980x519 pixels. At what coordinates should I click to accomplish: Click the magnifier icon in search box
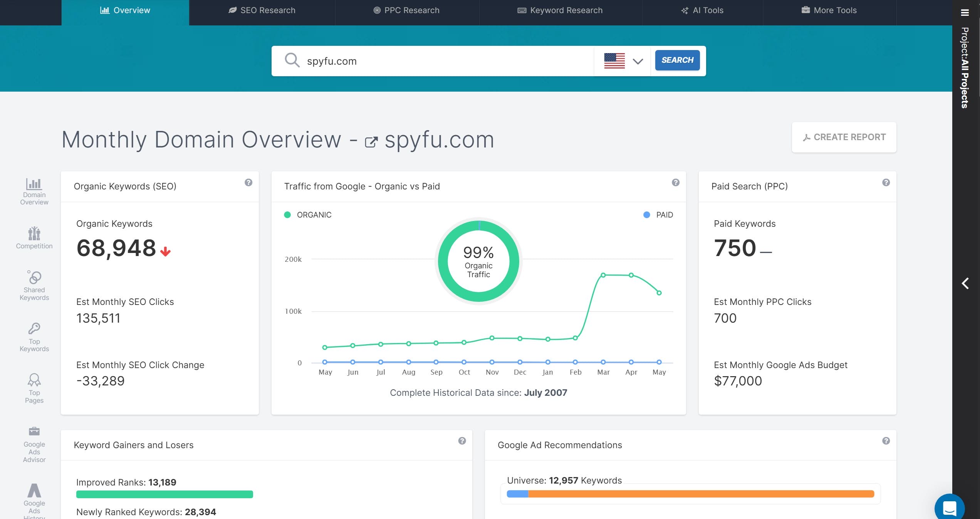292,60
